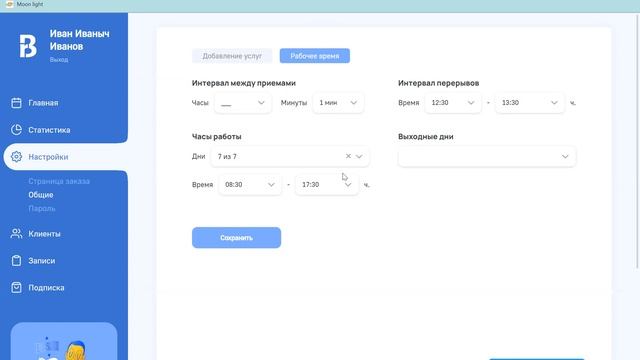Select the Рабочее время tab
This screenshot has height=360, width=640.
coord(315,56)
